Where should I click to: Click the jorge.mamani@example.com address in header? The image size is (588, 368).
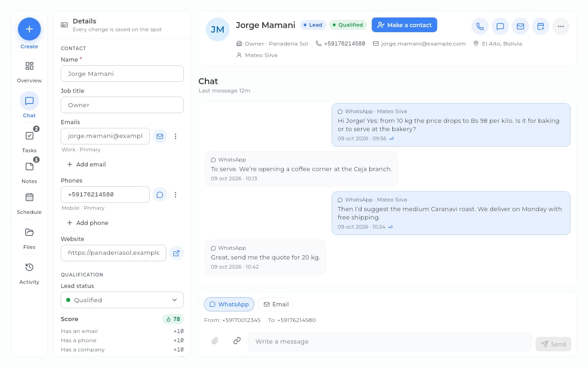coord(423,44)
